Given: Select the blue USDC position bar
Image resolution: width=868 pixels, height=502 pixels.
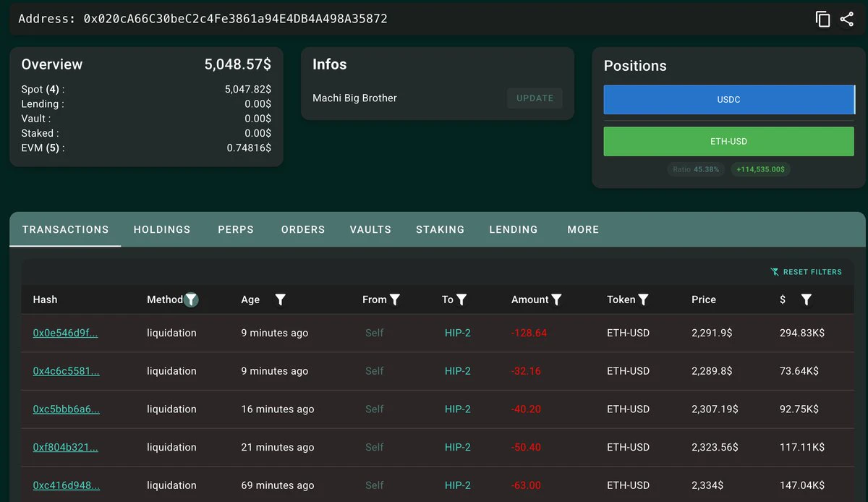Looking at the screenshot, I should 728,100.
